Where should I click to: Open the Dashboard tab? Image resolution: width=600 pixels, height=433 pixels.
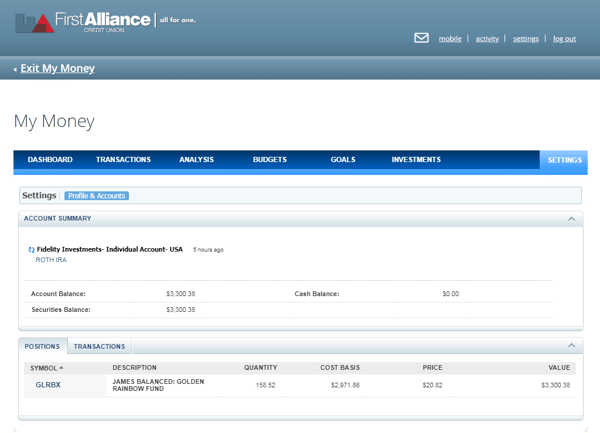pos(50,160)
